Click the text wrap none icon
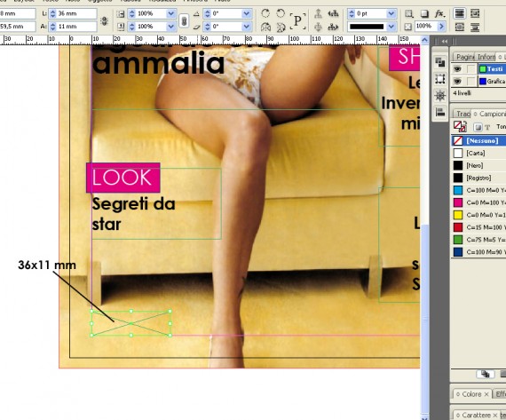506x420 pixels. coord(460,13)
